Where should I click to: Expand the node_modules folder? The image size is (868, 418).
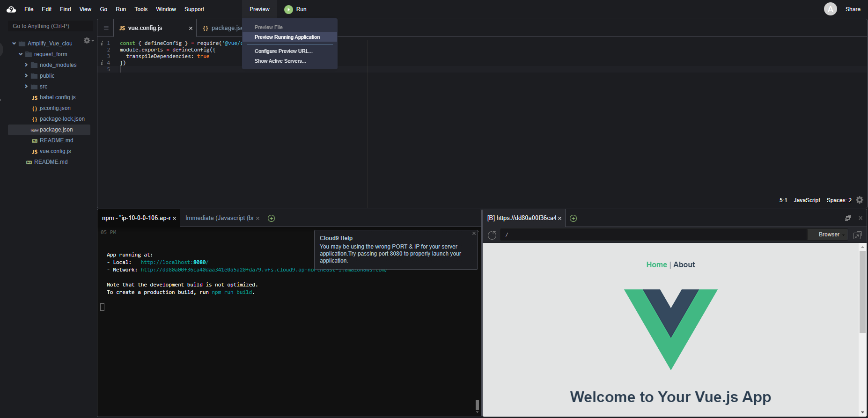[26, 65]
